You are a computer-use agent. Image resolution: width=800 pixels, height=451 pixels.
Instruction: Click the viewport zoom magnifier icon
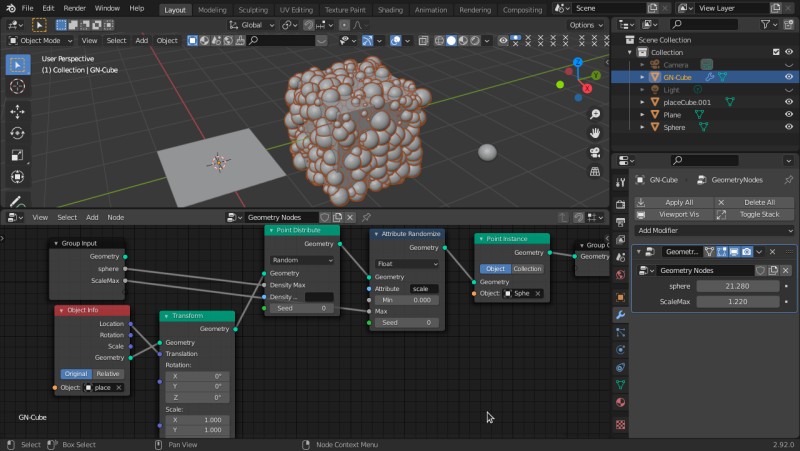click(x=595, y=114)
